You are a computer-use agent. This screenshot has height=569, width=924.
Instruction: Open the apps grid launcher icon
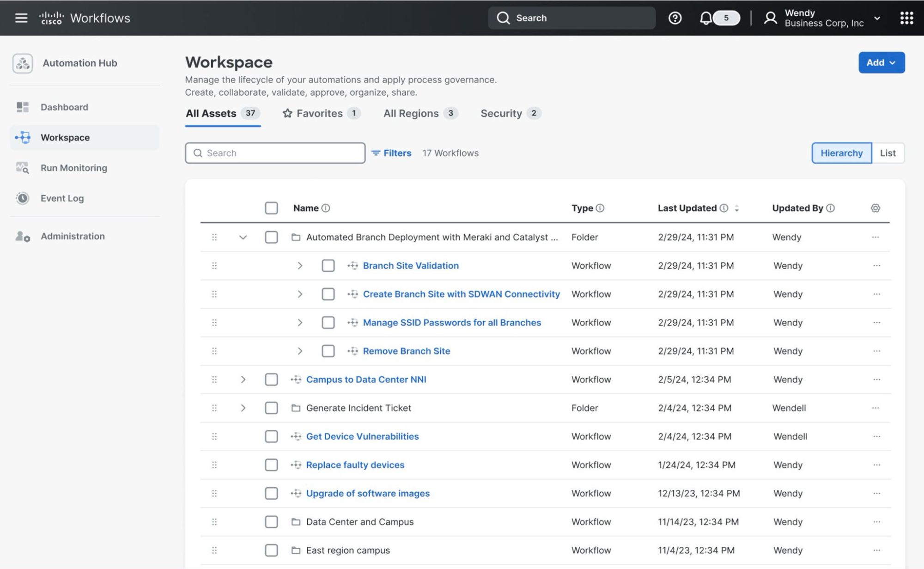(x=906, y=18)
